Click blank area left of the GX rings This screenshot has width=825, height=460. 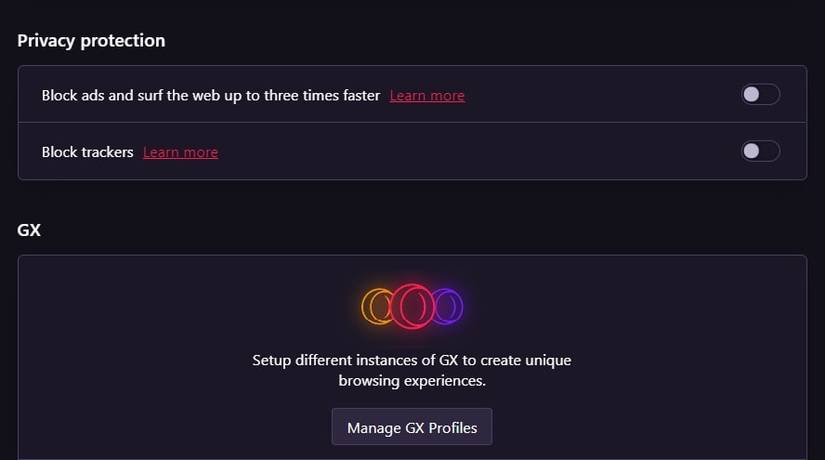[x=200, y=305]
